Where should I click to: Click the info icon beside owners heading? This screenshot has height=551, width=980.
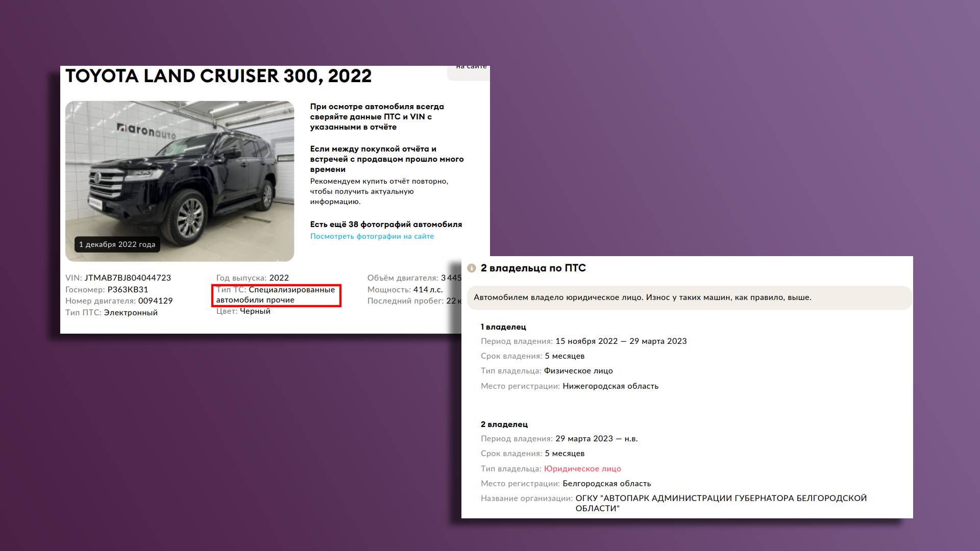[x=472, y=268]
